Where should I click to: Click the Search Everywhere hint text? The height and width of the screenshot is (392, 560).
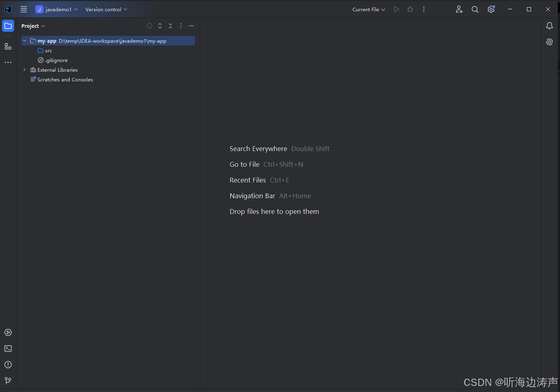coord(258,149)
